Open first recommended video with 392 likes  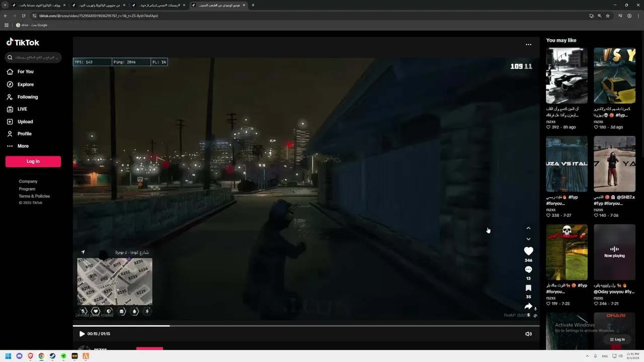(567, 75)
